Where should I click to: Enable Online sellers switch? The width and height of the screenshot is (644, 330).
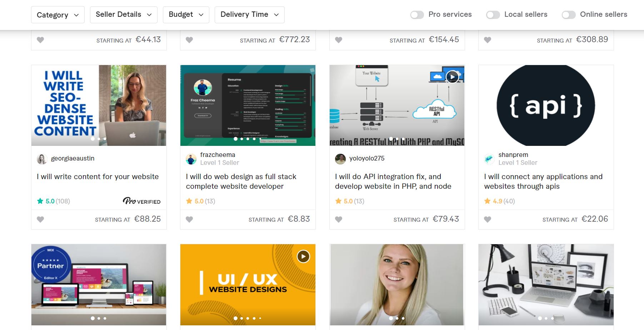click(569, 15)
